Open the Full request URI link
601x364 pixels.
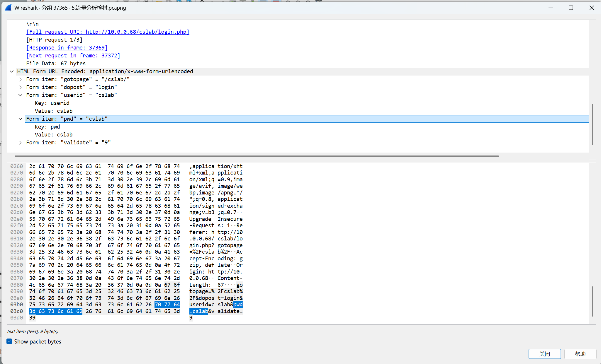pyautogui.click(x=108, y=32)
